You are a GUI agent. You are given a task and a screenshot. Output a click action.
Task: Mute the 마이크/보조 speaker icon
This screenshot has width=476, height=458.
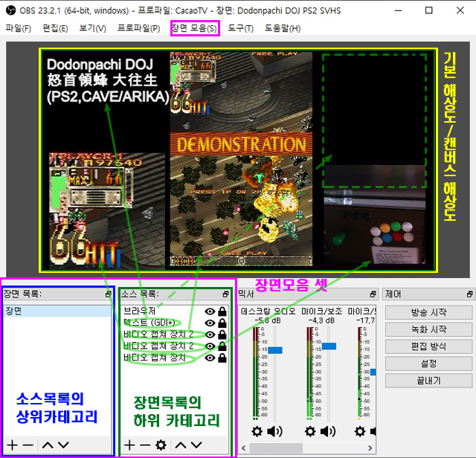[x=328, y=431]
